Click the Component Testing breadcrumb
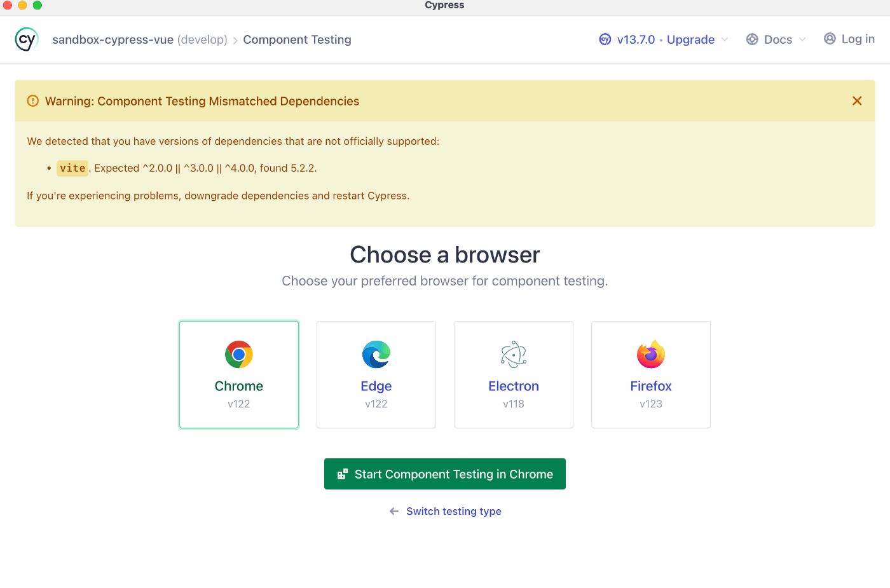Screen dimensions: 890x588 pos(297,39)
